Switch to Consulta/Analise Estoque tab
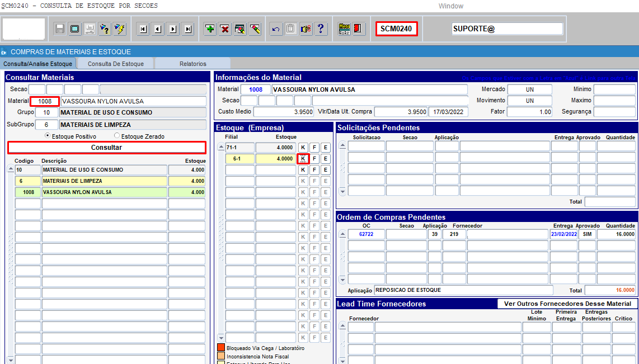 38,64
